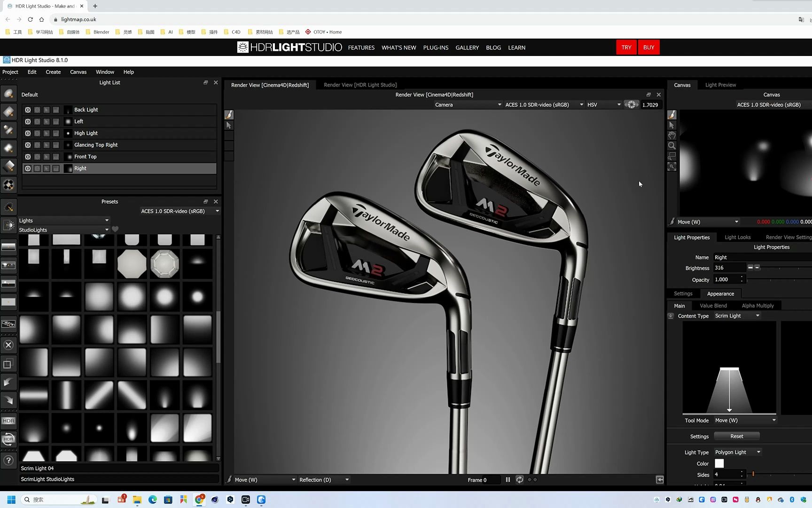Image resolution: width=812 pixels, height=508 pixels.
Task: Switch to Render View [HDR Light Studio] tab
Action: pyautogui.click(x=360, y=85)
